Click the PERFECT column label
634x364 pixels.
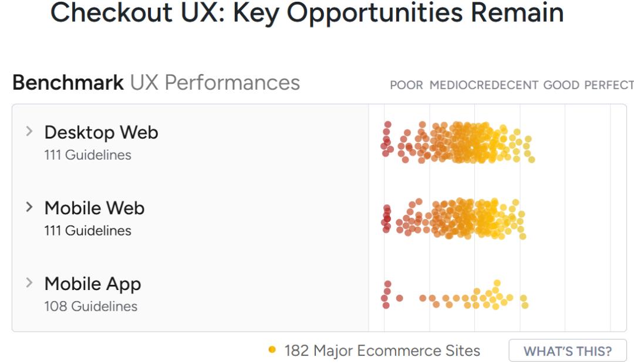click(609, 85)
